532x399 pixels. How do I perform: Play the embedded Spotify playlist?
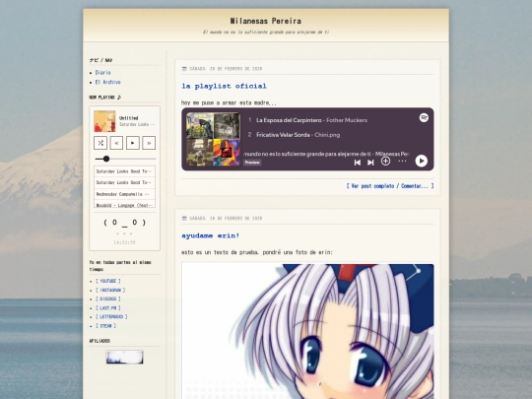(x=421, y=161)
